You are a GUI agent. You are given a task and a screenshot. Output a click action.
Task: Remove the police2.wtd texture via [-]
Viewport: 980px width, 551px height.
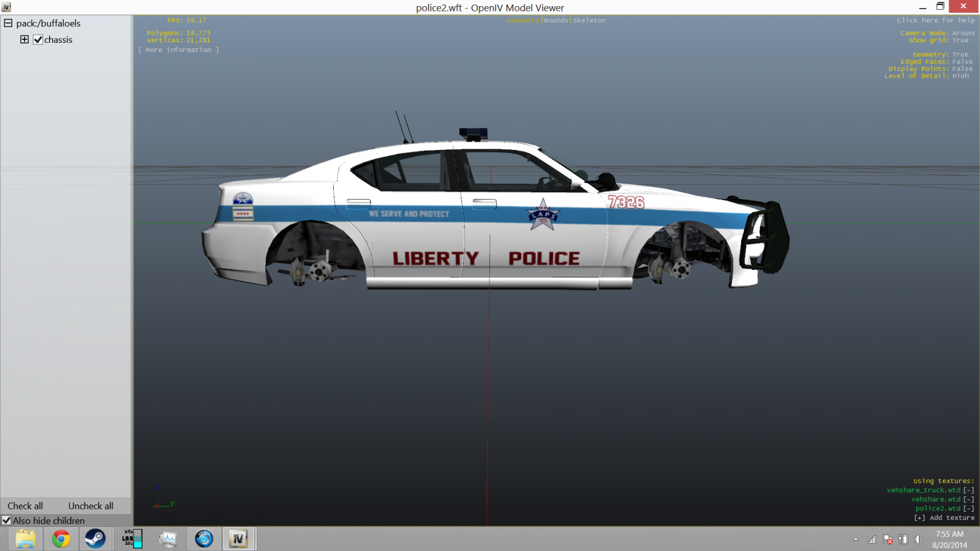click(968, 509)
